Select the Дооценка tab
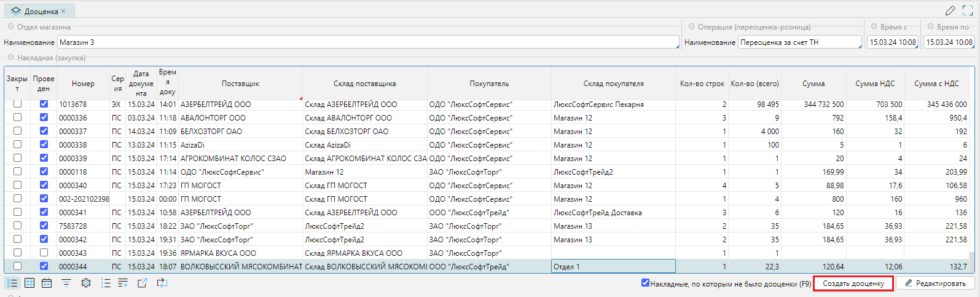980x297 pixels. coord(41,11)
